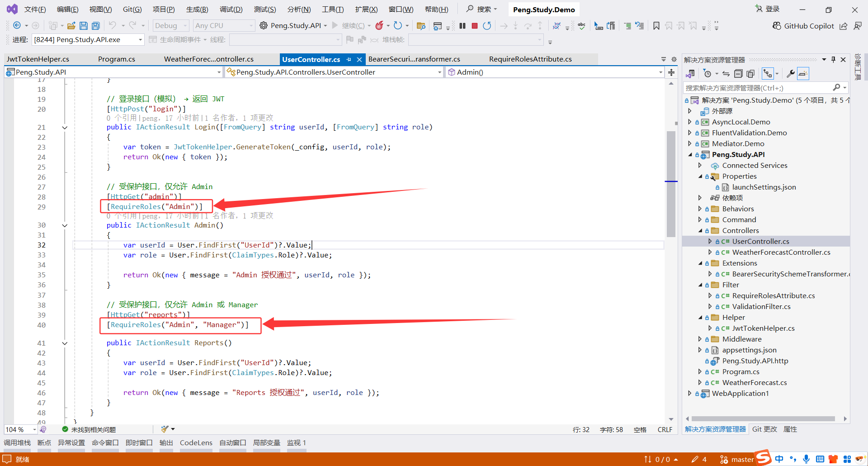This screenshot has height=466, width=868.
Task: Click the Pending Changes Filter clock icon
Action: (708, 74)
